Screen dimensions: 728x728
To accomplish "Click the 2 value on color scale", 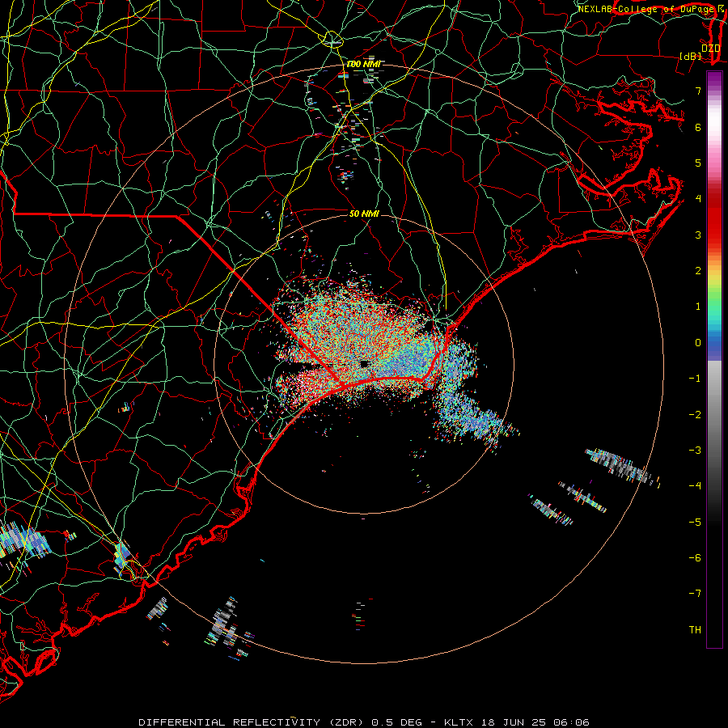I will 698,271.
